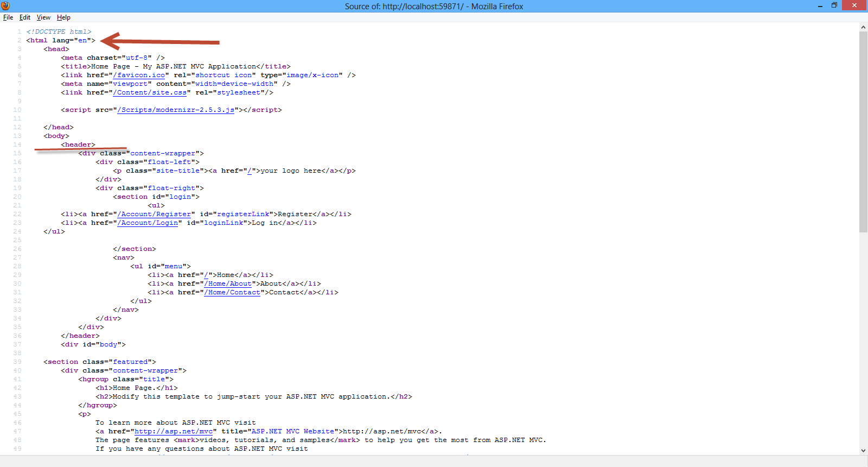Click the title "Home Page - My ASP.NET MVC Application"
868x467 pixels.
tap(174, 66)
